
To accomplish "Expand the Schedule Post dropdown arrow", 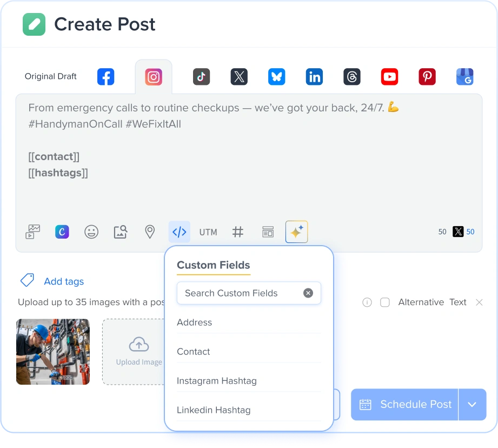I will click(x=473, y=404).
